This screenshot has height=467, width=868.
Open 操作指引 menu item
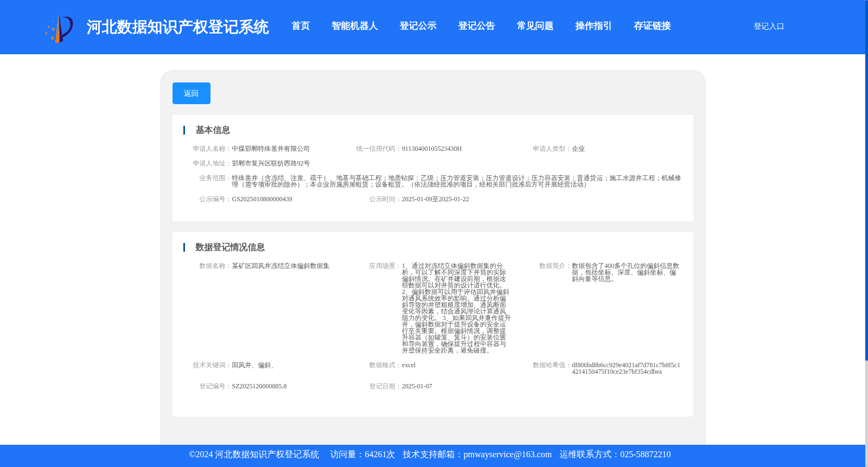pos(593,26)
